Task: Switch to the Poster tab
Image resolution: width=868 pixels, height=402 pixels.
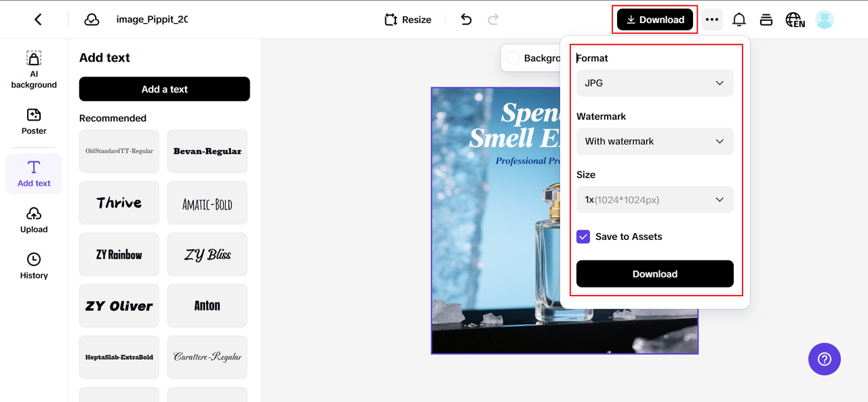Action: 34,121
